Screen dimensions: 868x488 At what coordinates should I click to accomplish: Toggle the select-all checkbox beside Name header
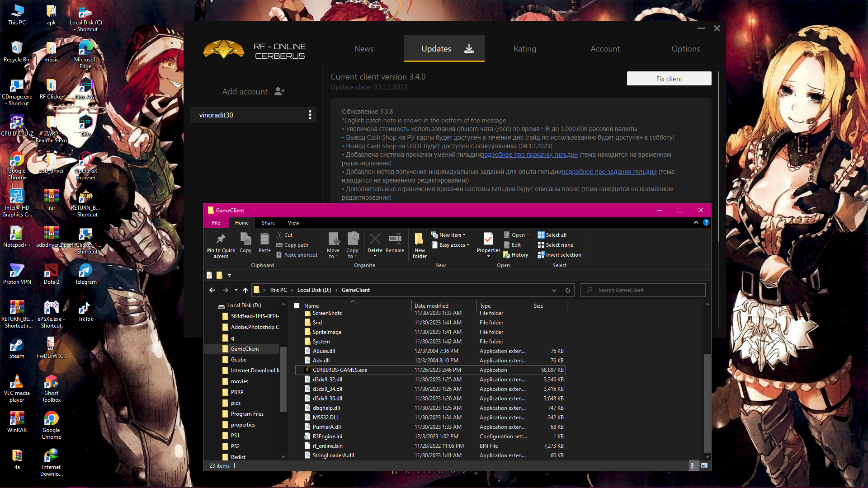tap(297, 306)
